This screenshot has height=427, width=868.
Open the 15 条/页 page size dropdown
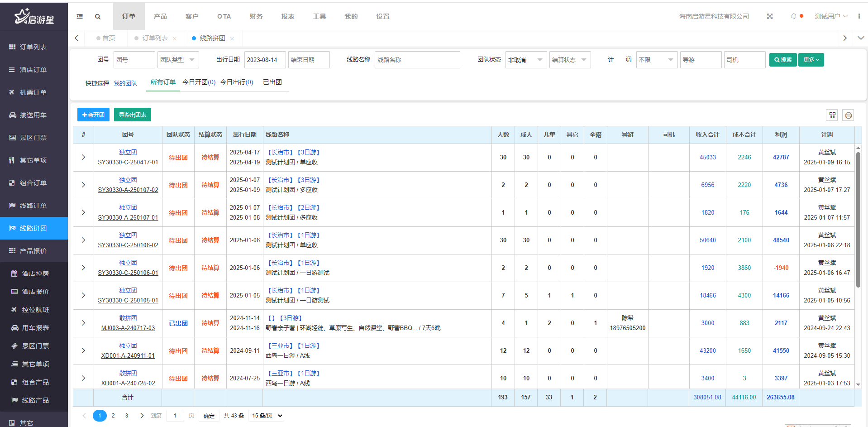pyautogui.click(x=267, y=416)
